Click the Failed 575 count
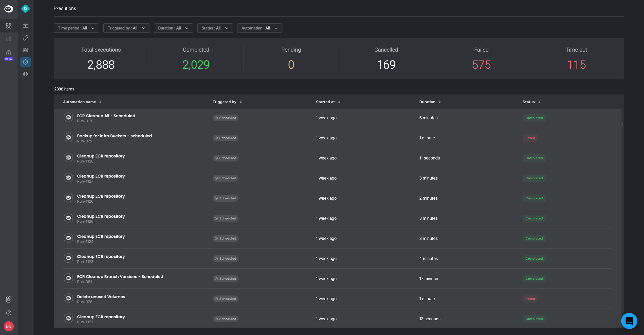This screenshot has width=644, height=335. (x=481, y=65)
